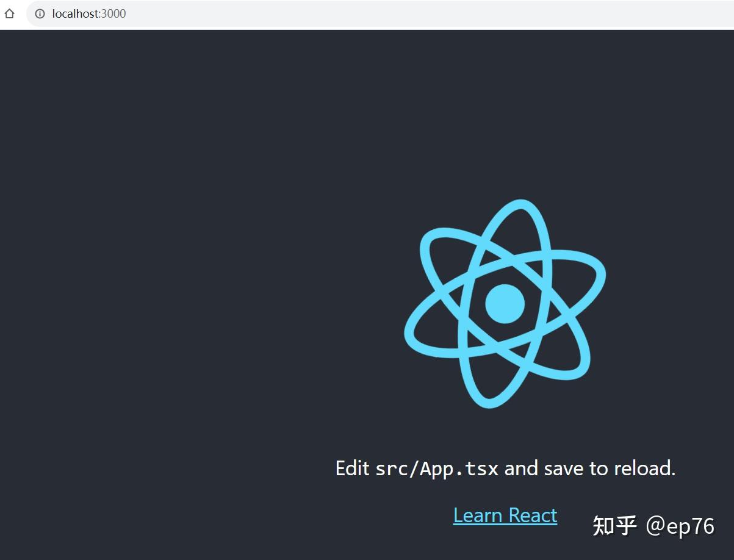
Task: Select the localhost:3000 address bar
Action: coord(89,13)
